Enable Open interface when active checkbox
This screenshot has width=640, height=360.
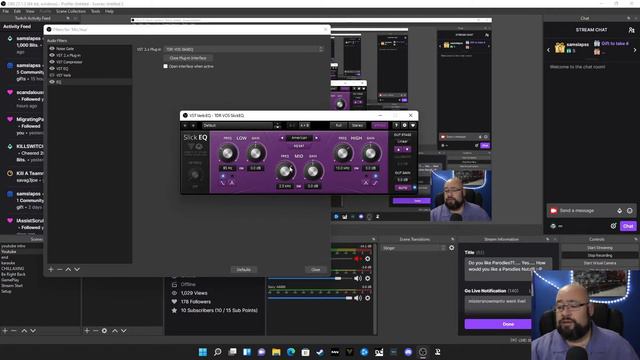(x=166, y=66)
